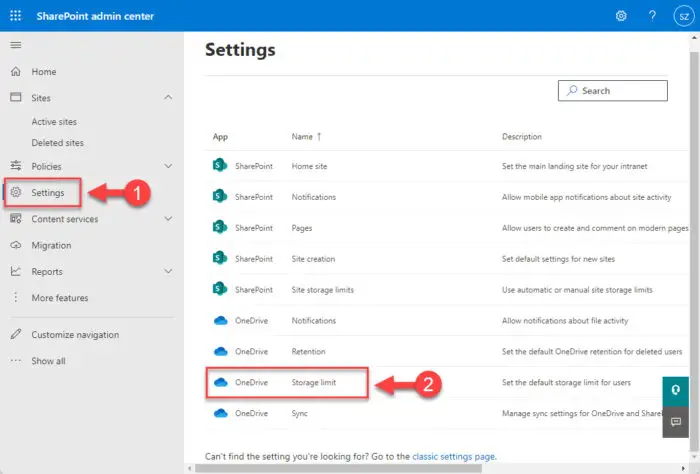Click OneDrive cloud icon in Storage limit row
The height and width of the screenshot is (474, 700).
tap(221, 382)
